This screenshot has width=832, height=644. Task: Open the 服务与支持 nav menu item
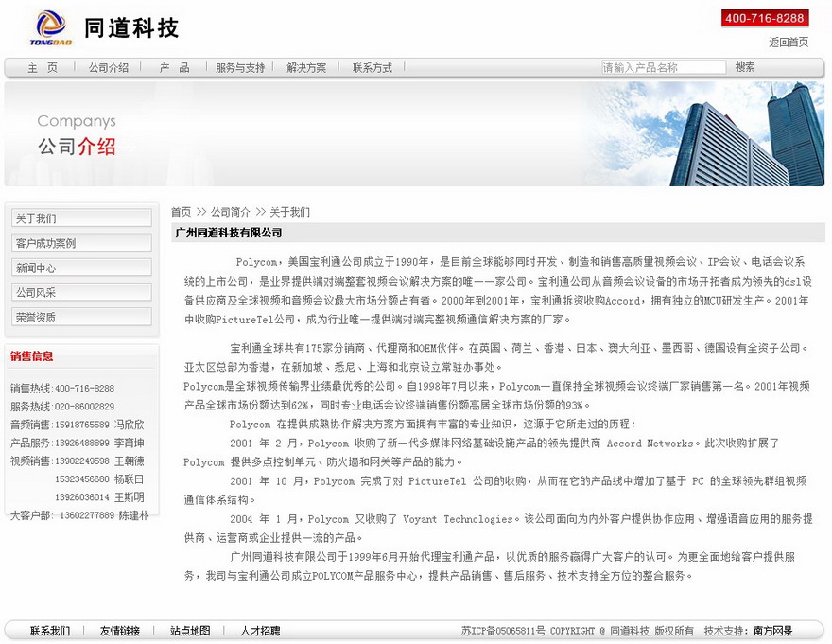(240, 67)
